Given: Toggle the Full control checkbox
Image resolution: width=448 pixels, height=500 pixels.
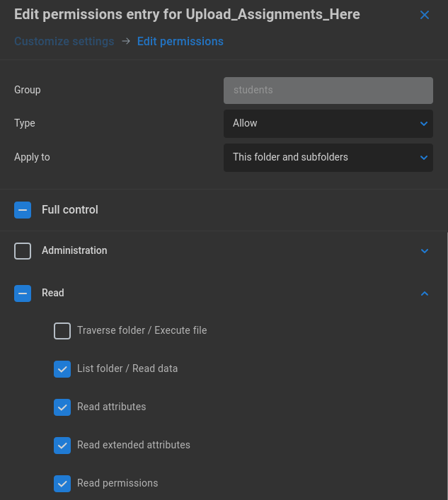Looking at the screenshot, I should [23, 210].
